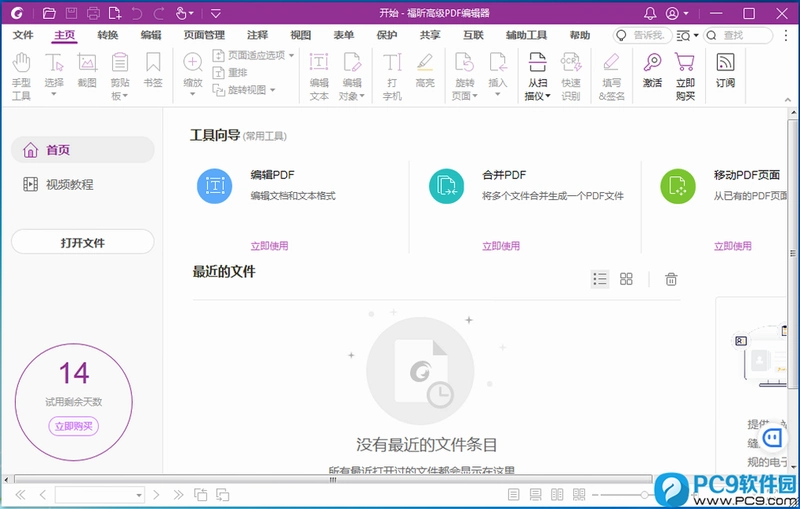Click the 告诉我 tell me input field

(x=643, y=35)
